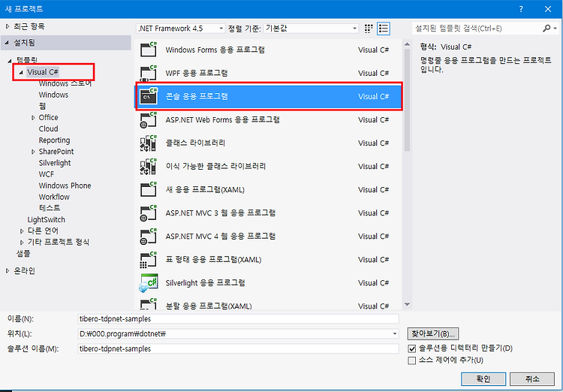Select the Windows Forms 응용 프로그램 label
563x392 pixels.
tap(215, 50)
